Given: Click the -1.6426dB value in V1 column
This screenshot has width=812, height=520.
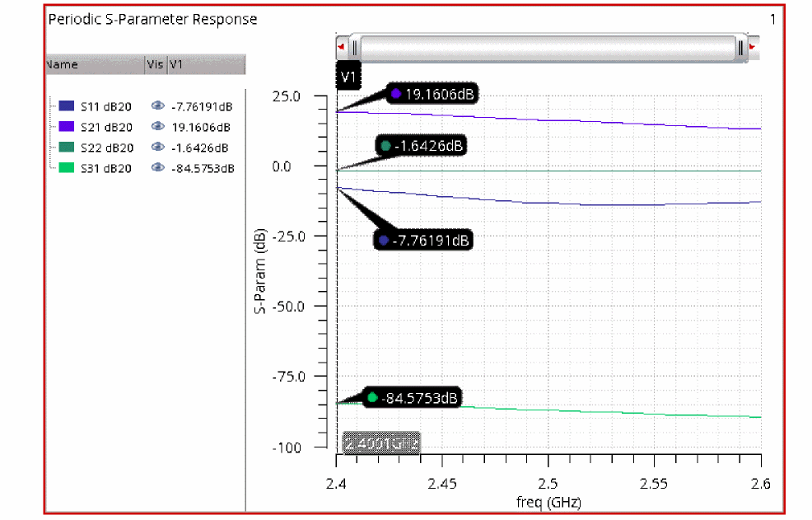Looking at the screenshot, I should click(x=200, y=148).
